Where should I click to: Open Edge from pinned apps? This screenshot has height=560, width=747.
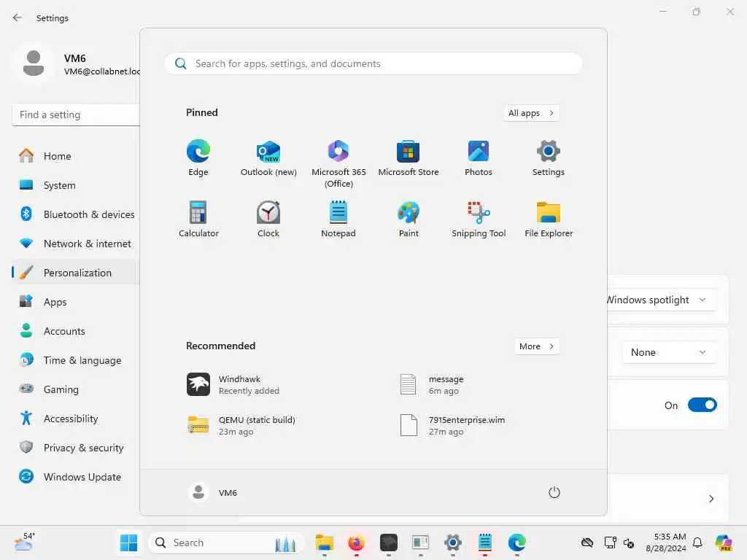(198, 158)
